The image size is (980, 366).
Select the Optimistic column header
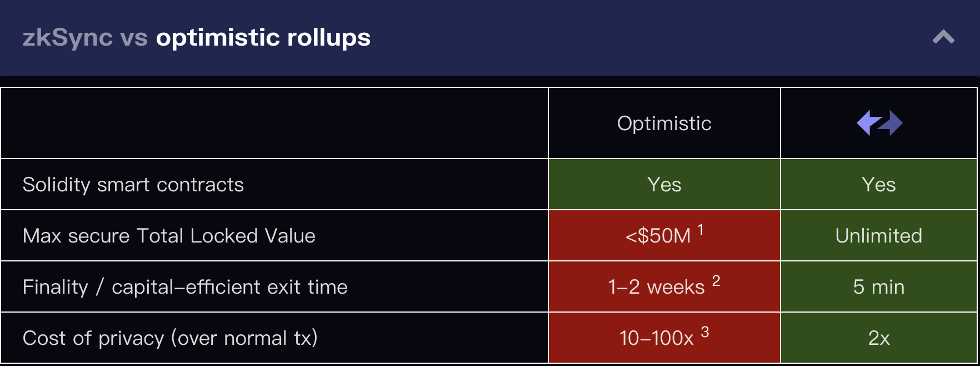click(x=664, y=123)
